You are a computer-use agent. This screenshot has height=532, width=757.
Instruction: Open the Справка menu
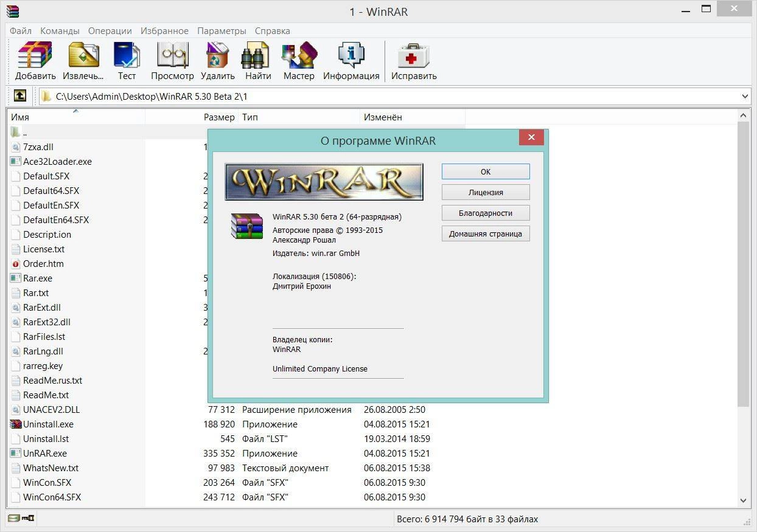(272, 31)
